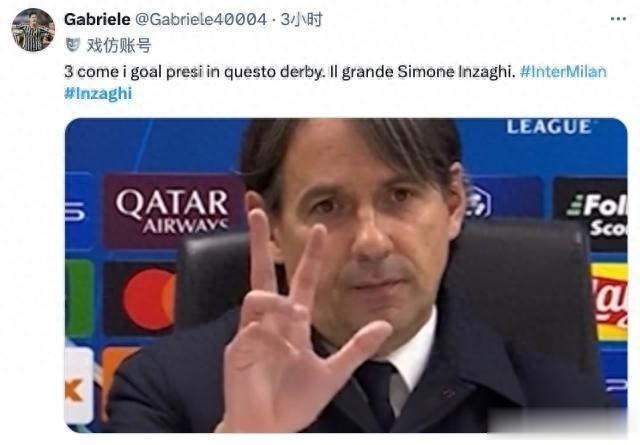This screenshot has width=640, height=445.
Task: Click the 3小时 post timestamp
Action: pos(301,19)
